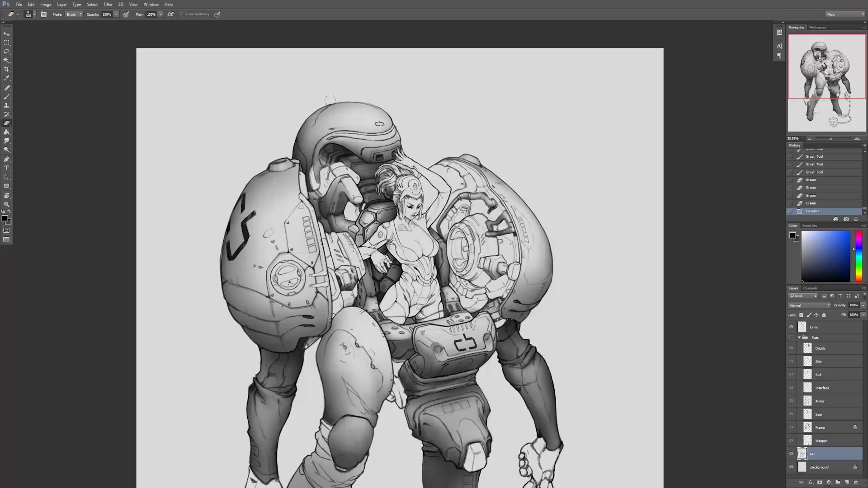868x488 pixels.
Task: Hide the Background layer
Action: click(x=791, y=467)
